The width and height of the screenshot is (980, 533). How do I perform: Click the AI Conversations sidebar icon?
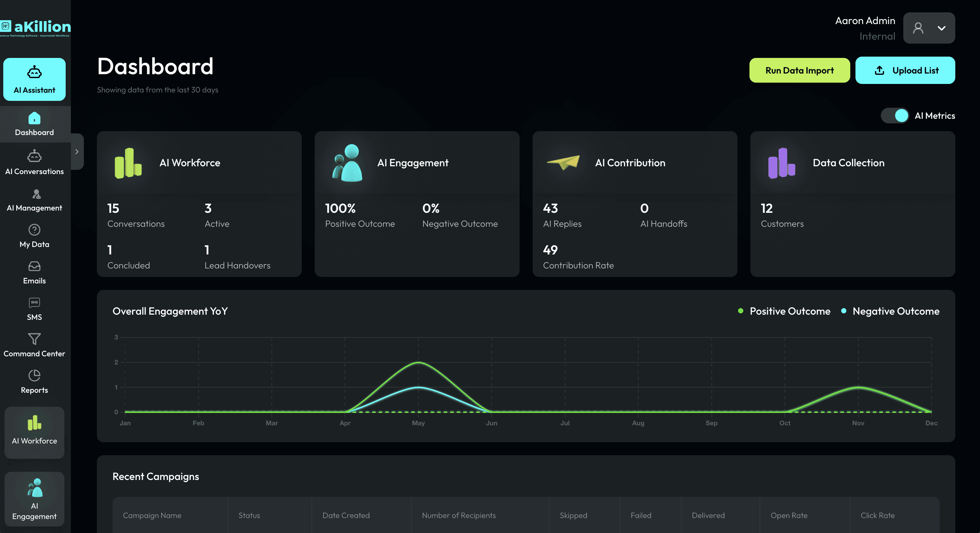(x=34, y=156)
